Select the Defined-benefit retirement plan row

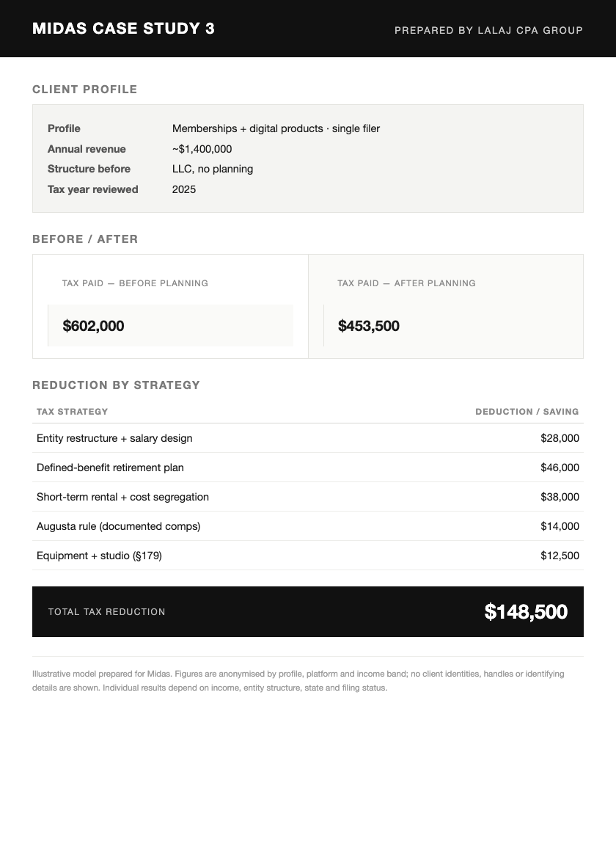[x=308, y=468]
